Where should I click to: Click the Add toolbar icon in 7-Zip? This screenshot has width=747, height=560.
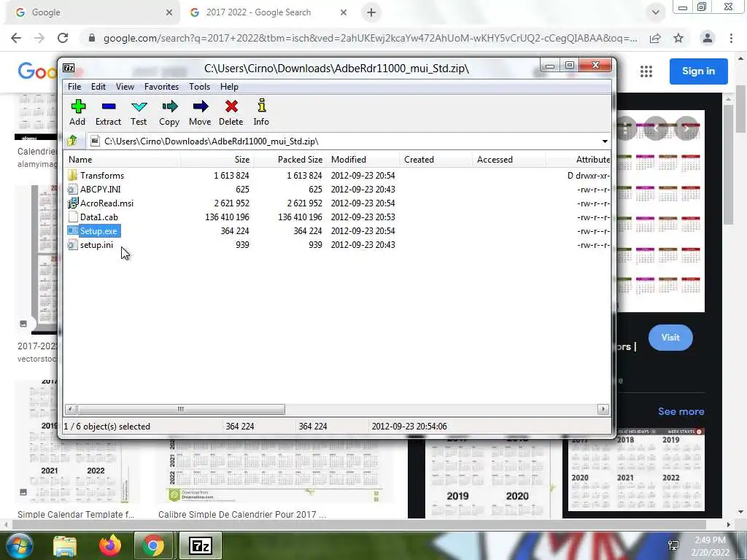[77, 112]
